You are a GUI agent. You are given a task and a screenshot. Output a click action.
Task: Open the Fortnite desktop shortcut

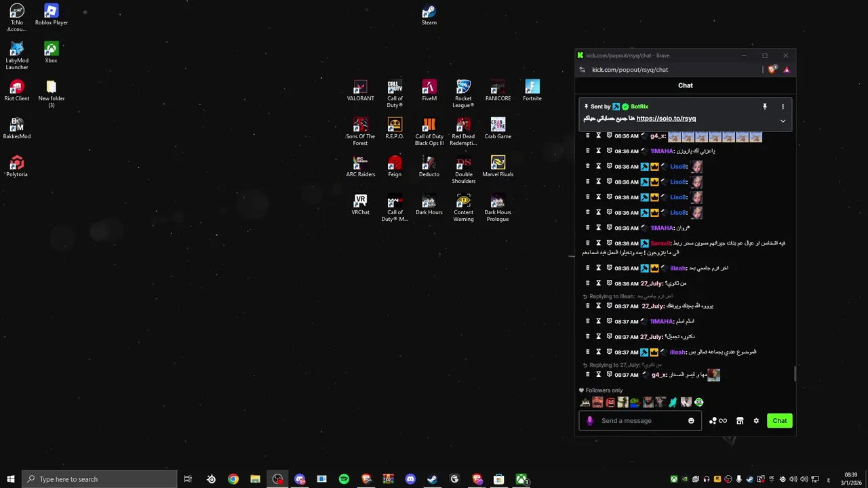click(532, 91)
